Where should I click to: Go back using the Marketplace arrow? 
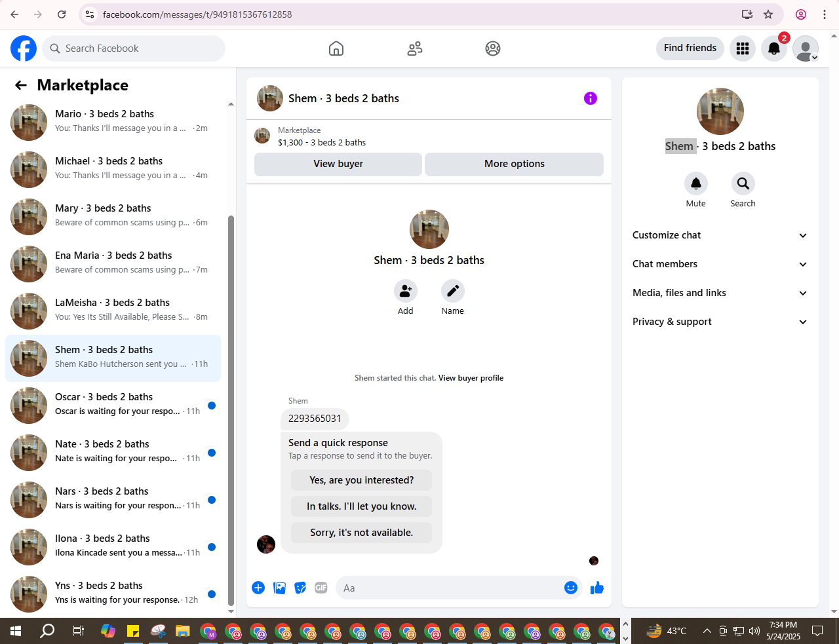click(x=21, y=85)
